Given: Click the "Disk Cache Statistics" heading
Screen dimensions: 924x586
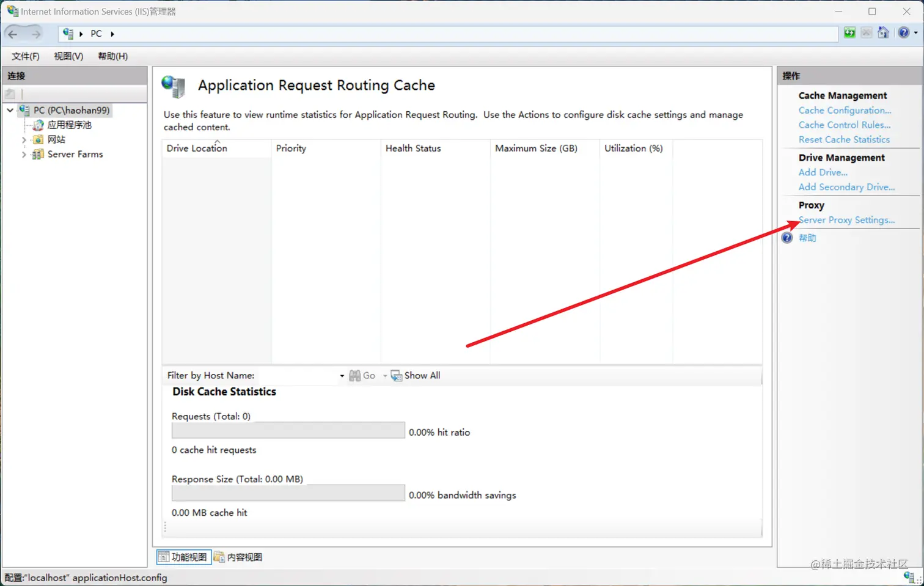Looking at the screenshot, I should tap(224, 392).
